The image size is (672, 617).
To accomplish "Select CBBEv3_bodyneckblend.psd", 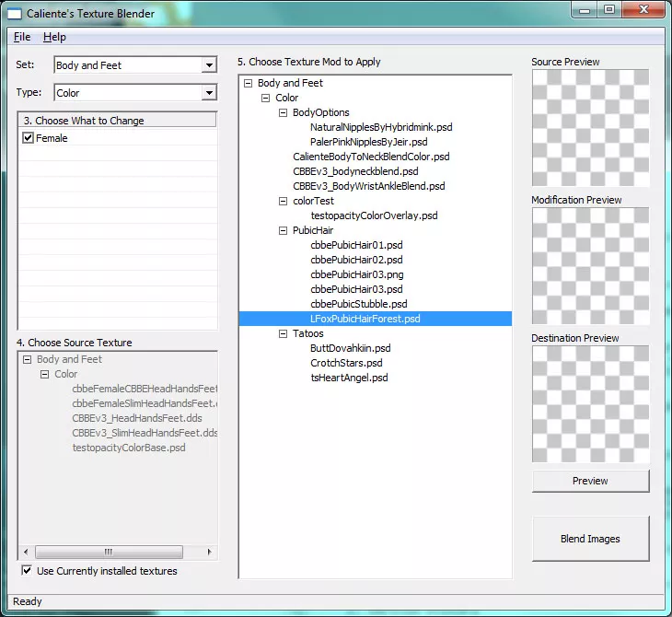I will 355,171.
